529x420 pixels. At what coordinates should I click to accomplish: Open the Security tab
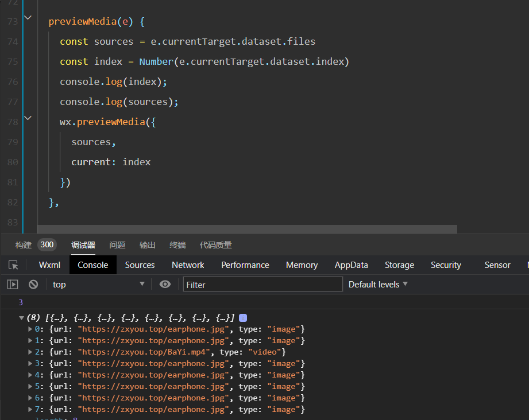click(446, 265)
